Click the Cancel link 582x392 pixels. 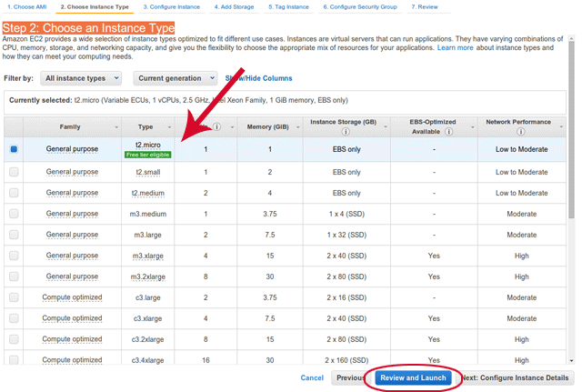coord(312,377)
